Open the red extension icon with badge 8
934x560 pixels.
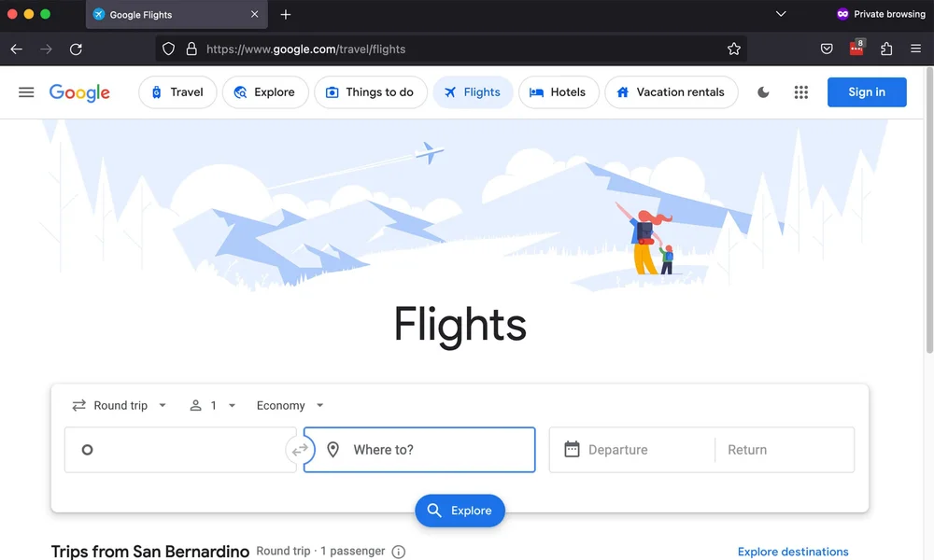pos(857,47)
